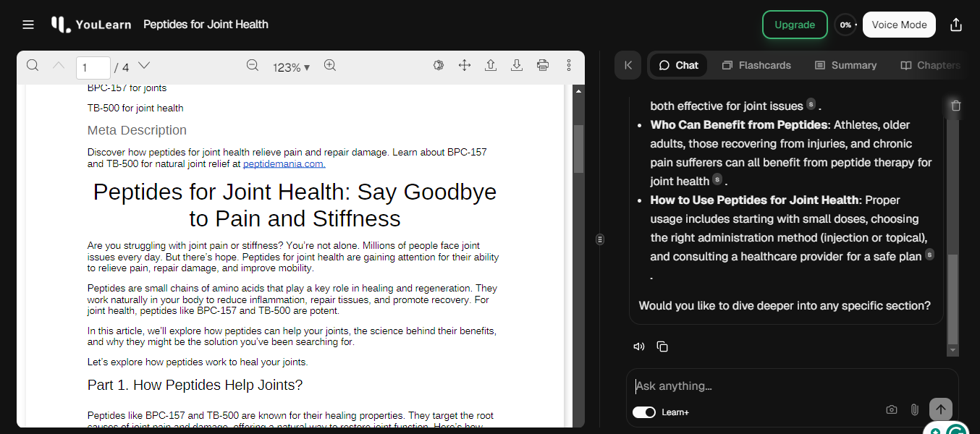Click 'Would you like to dive deeper' text
The height and width of the screenshot is (434, 980).
785,305
